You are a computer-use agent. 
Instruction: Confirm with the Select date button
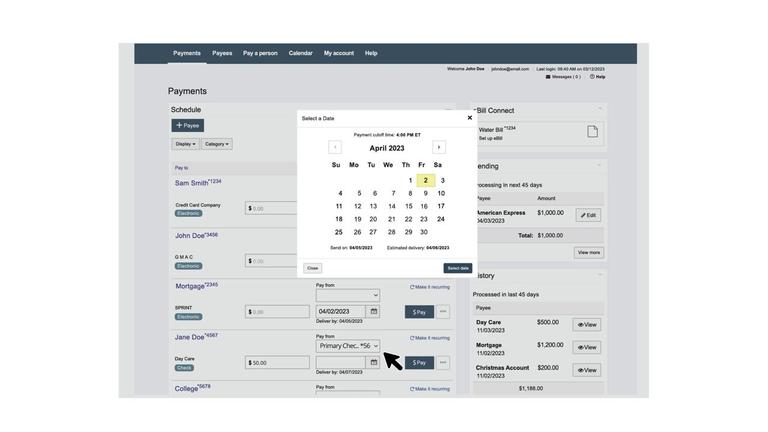pyautogui.click(x=458, y=268)
